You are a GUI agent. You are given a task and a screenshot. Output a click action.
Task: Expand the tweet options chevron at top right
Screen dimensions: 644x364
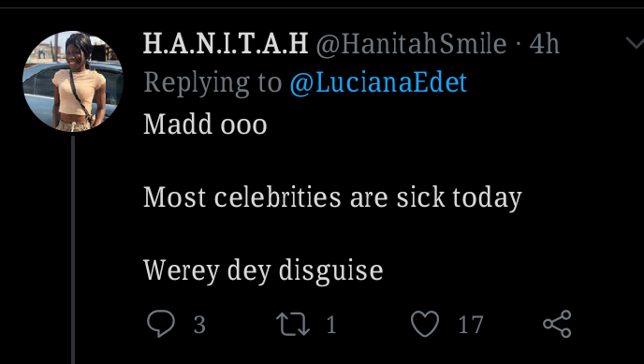(x=635, y=42)
